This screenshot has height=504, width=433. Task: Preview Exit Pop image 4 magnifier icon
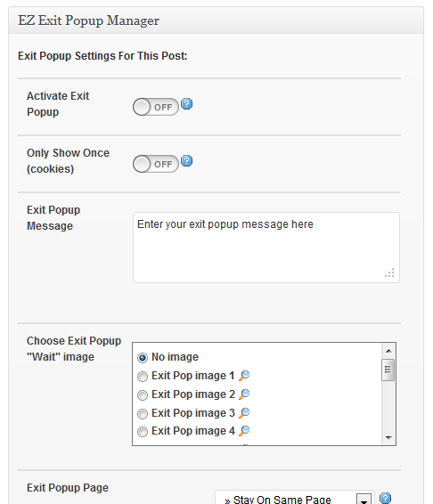[x=244, y=431]
